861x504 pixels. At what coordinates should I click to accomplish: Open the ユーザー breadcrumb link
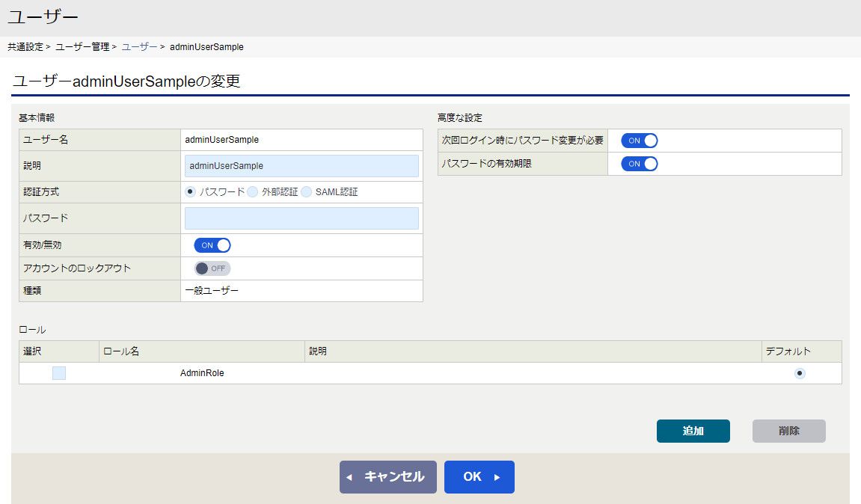click(139, 46)
